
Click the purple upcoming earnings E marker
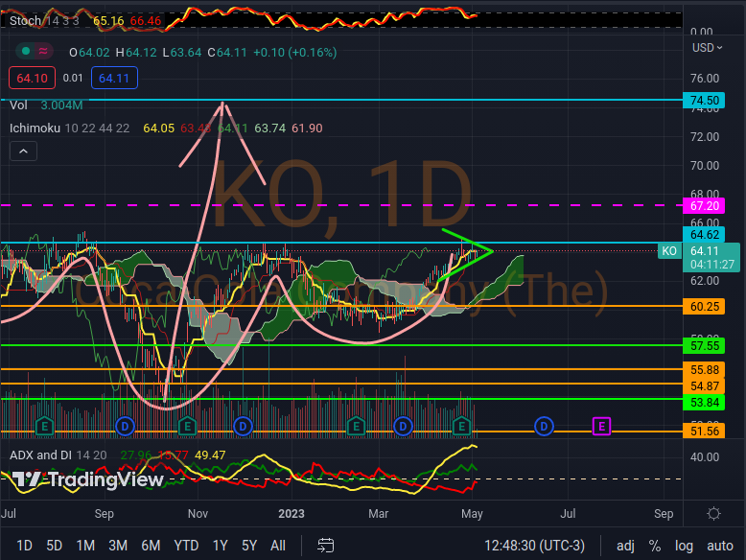601,427
